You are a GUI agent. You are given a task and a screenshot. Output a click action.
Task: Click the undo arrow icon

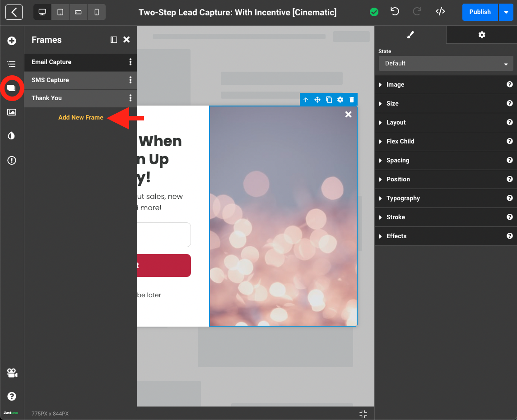tap(395, 12)
